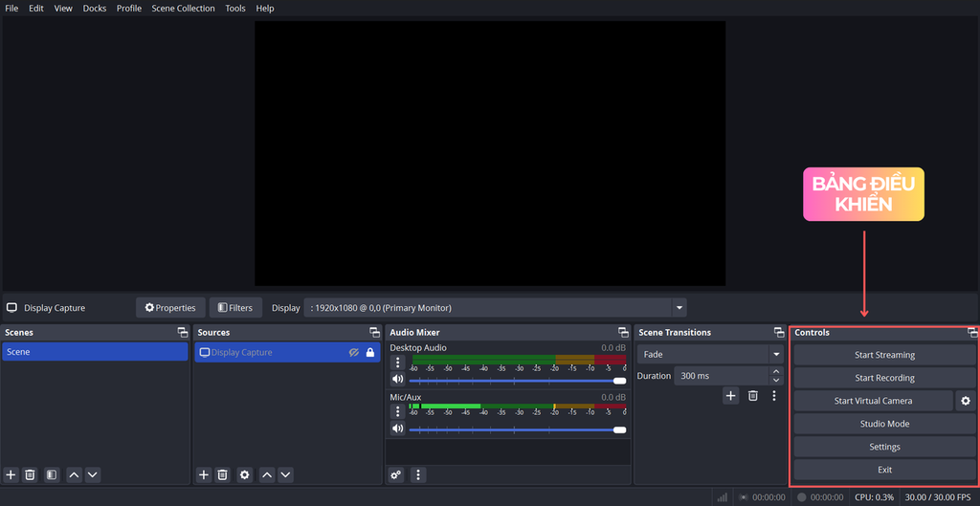Open the Help menu
The image size is (980, 506).
click(x=265, y=8)
